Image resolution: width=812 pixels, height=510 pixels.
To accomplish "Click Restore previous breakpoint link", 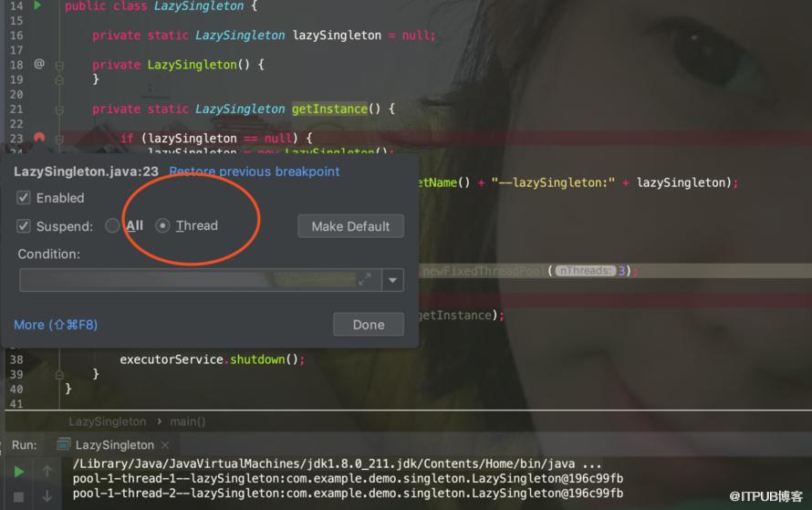I will [255, 172].
